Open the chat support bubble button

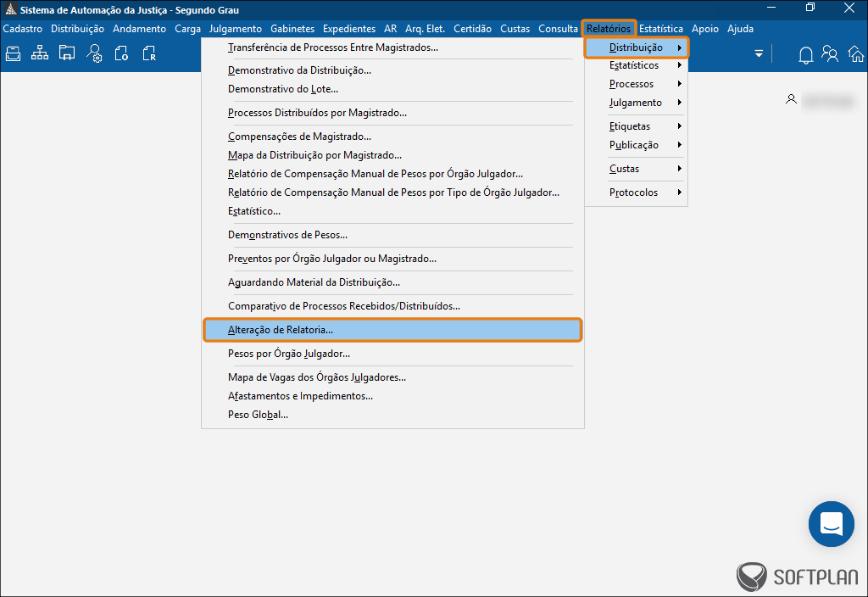pos(831,524)
